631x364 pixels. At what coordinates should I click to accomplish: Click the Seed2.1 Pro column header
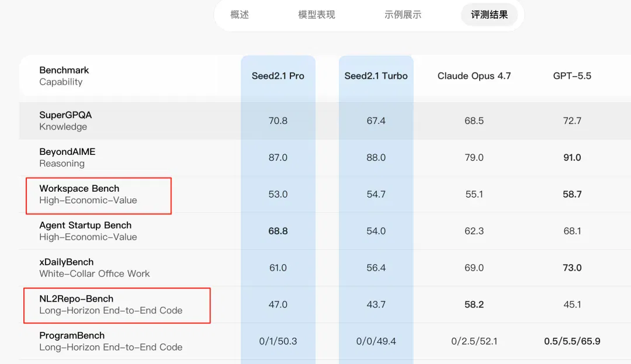click(278, 76)
